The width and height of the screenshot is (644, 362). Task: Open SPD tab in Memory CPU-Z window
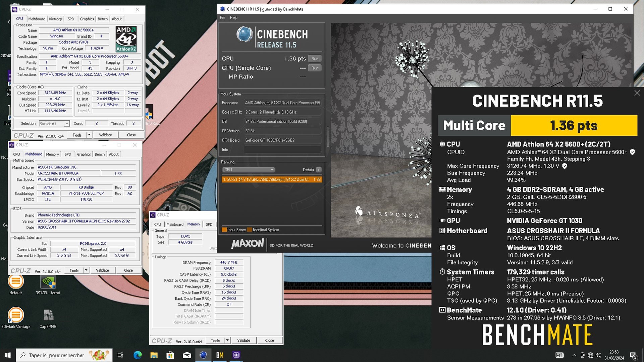(x=209, y=224)
